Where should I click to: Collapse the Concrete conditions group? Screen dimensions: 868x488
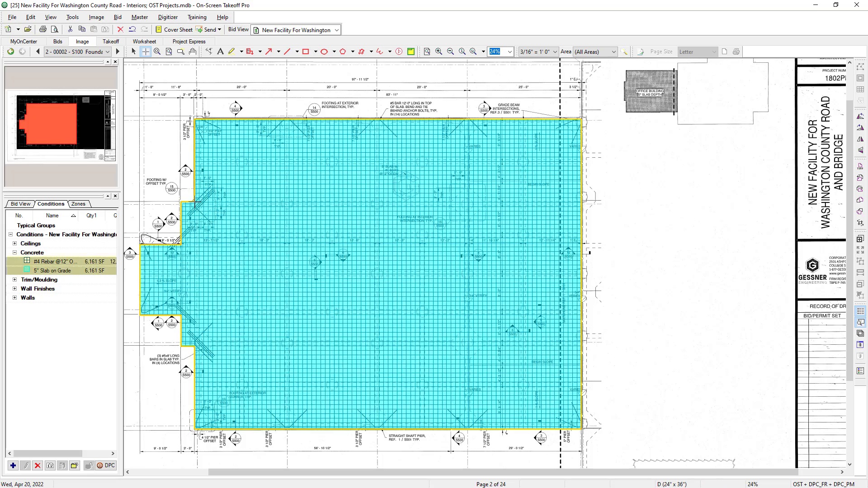point(14,253)
